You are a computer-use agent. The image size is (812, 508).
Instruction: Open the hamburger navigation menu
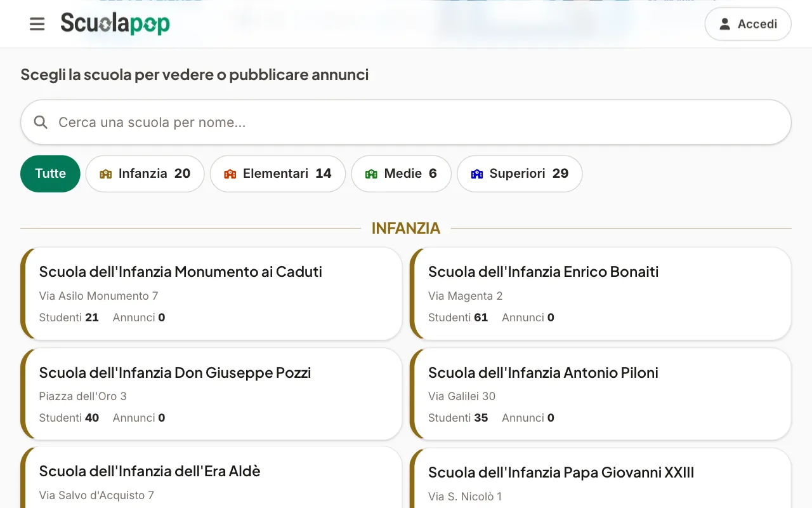37,24
